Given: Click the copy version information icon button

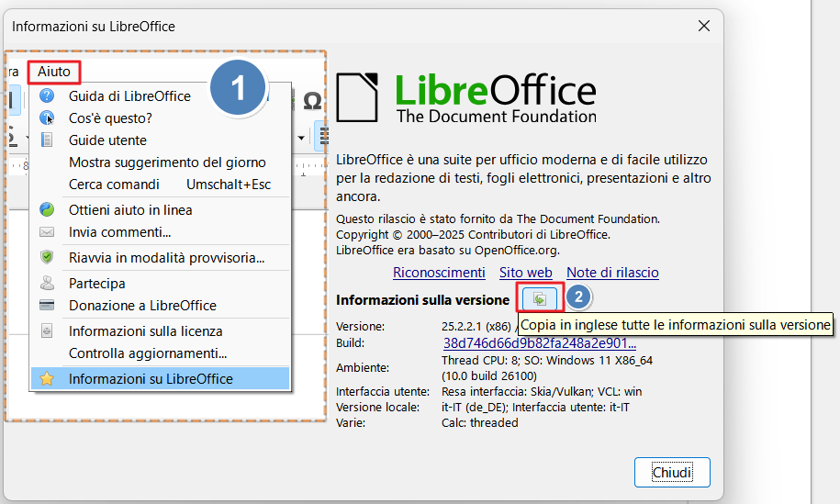Looking at the screenshot, I should (x=540, y=298).
